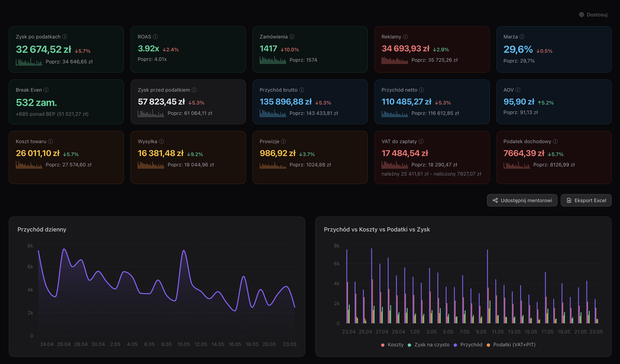The height and width of the screenshot is (364, 620).
Task: Toggle Zysk na czysto legend entry
Action: pyautogui.click(x=428, y=345)
